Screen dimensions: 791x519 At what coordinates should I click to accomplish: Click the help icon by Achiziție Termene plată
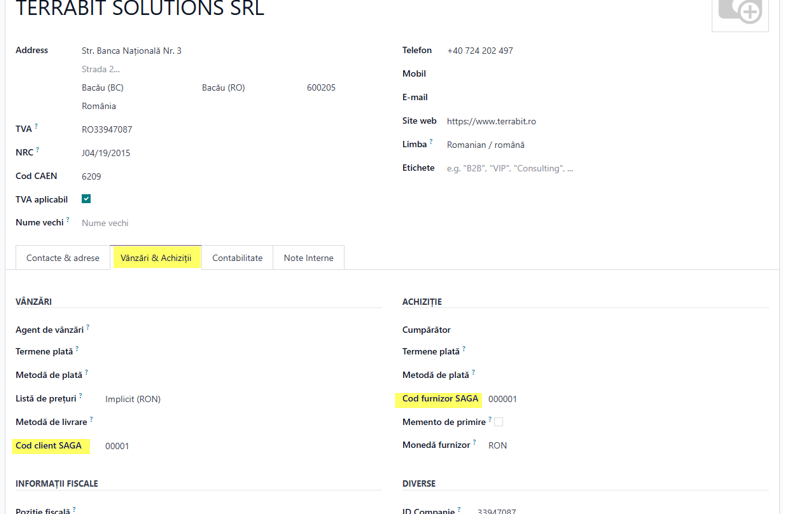tap(464, 349)
